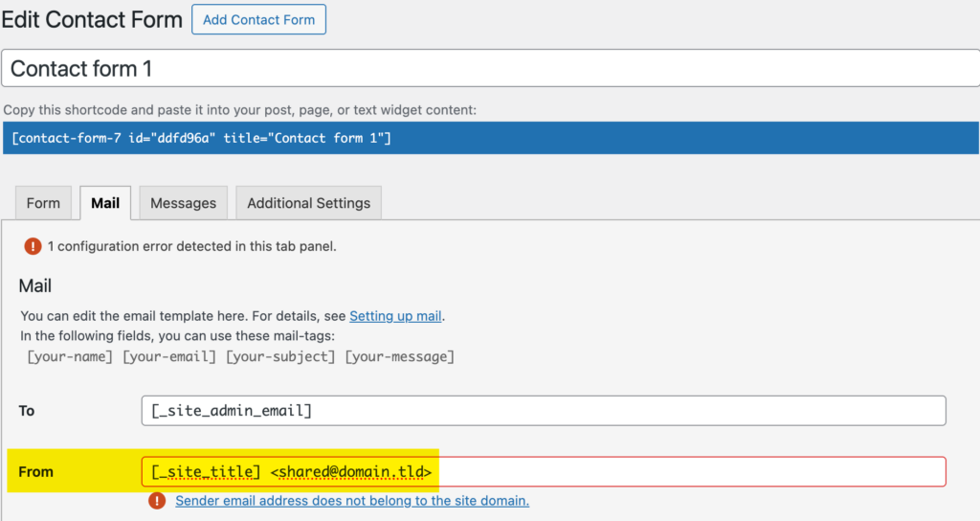Click the sender error icon below From
Viewport: 980px width, 521px height.
coord(157,500)
